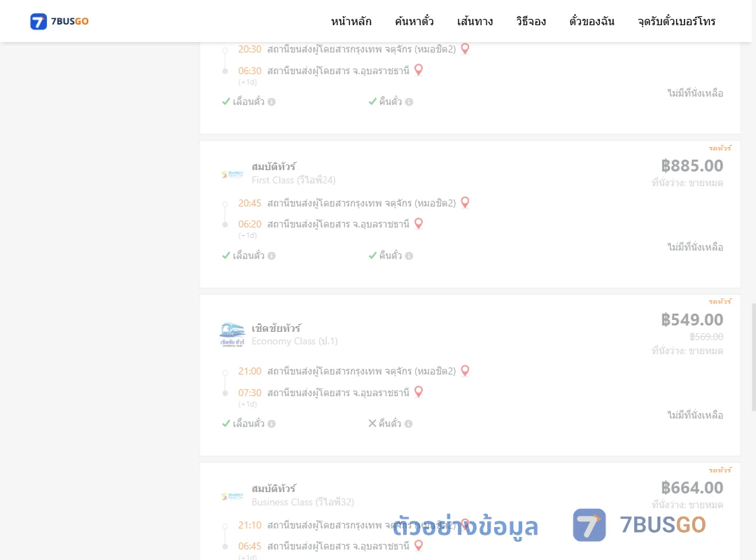Viewport: 756px width, 560px height.
Task: Open map pin for 20:45 Mo Chit 2 departure
Action: (x=465, y=202)
